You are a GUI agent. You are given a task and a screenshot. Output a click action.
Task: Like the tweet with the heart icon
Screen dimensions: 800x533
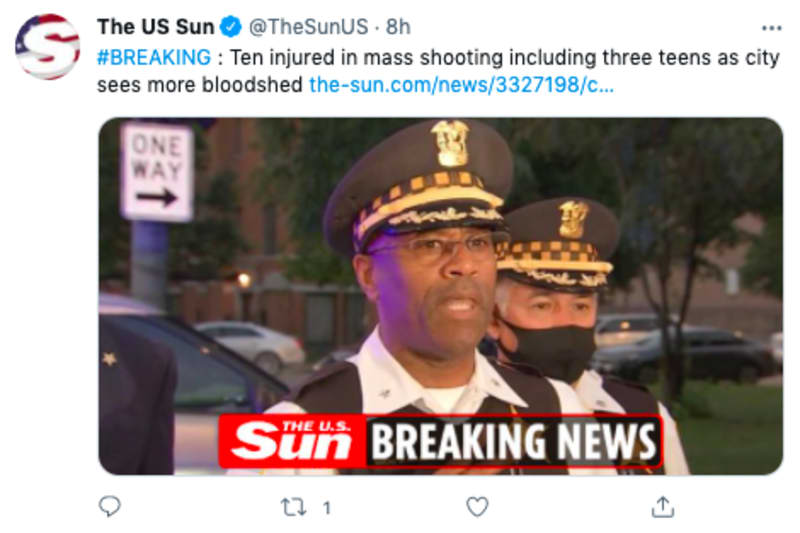pyautogui.click(x=478, y=506)
